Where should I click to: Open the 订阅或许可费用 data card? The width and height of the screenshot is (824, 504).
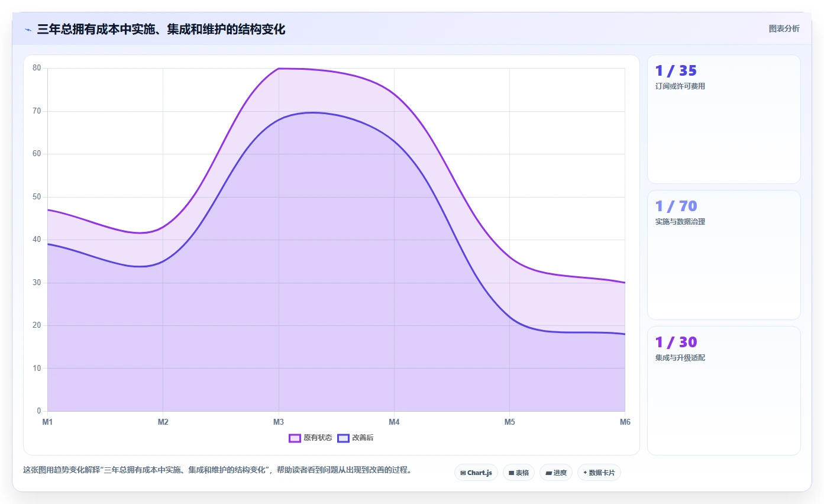click(724, 119)
